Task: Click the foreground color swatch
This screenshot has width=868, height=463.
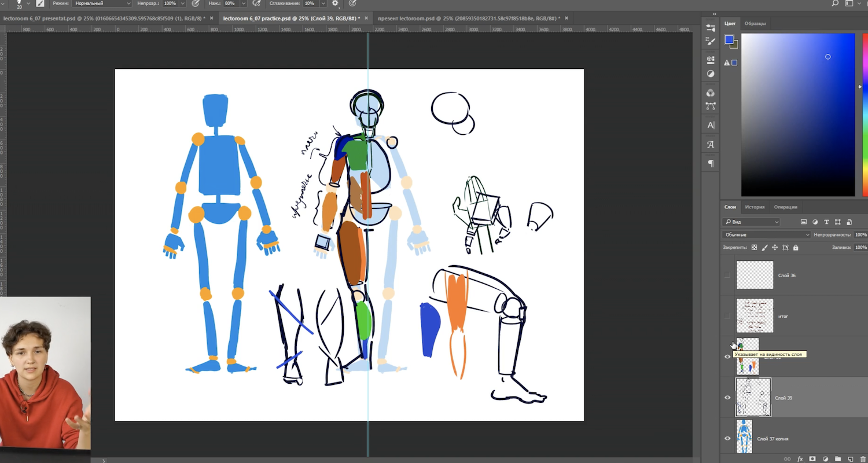Action: (729, 40)
